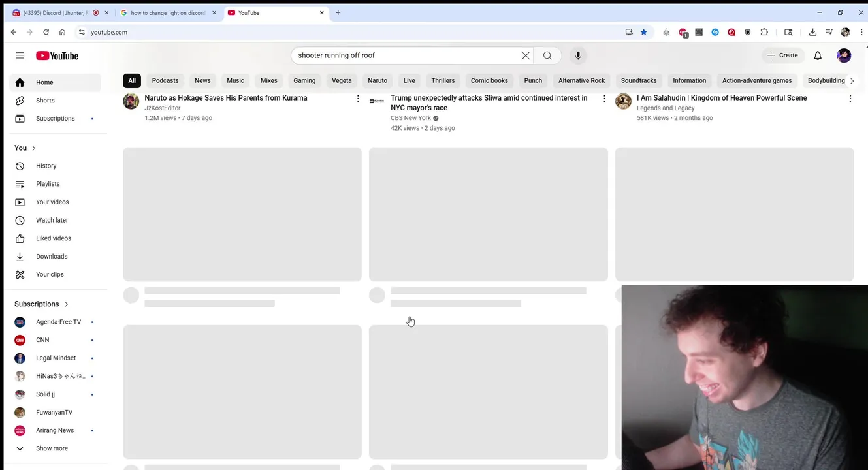Open Your videos
This screenshot has height=470, width=868.
click(56, 202)
